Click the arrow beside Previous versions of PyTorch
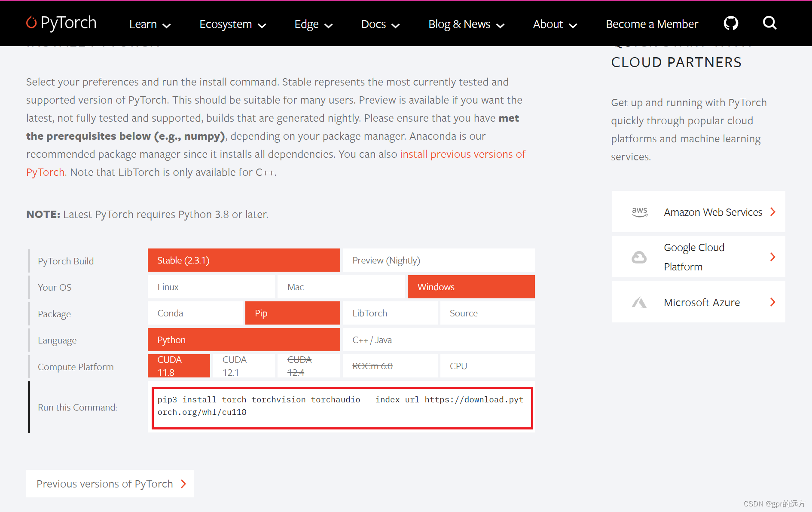This screenshot has width=812, height=512. pyautogui.click(x=184, y=484)
